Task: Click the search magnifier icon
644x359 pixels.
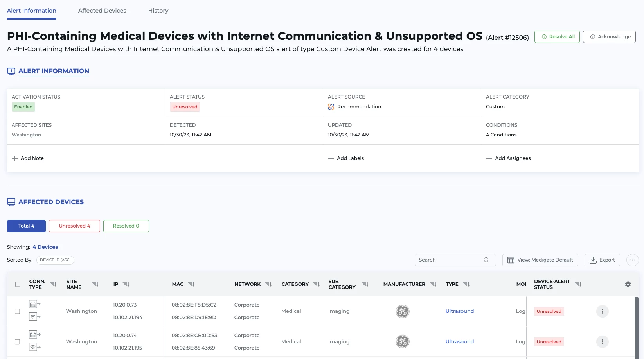Action: pos(486,260)
